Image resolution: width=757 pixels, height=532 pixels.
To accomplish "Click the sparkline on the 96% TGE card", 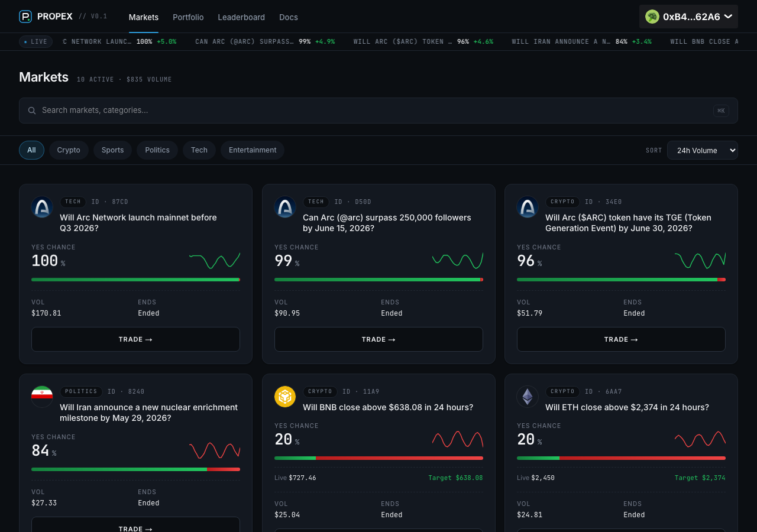I will tap(700, 261).
